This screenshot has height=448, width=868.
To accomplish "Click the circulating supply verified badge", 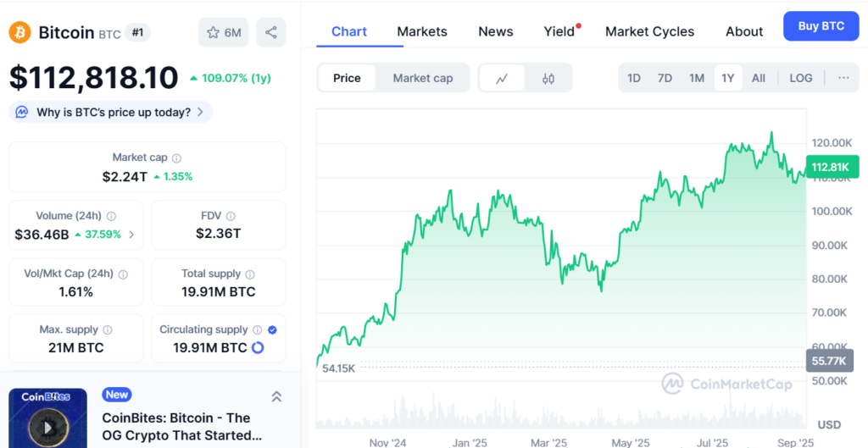I will pyautogui.click(x=272, y=329).
